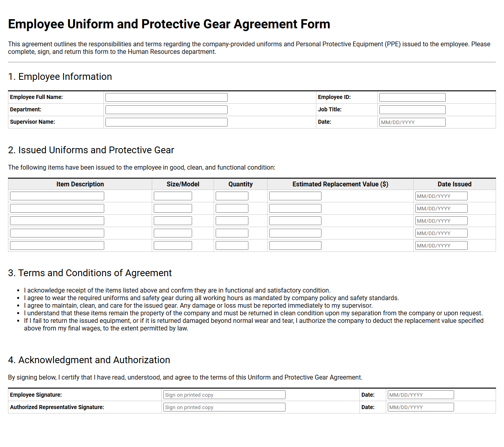Click the 'Job Title:' label
This screenshot has height=447, width=504.
pos(329,109)
